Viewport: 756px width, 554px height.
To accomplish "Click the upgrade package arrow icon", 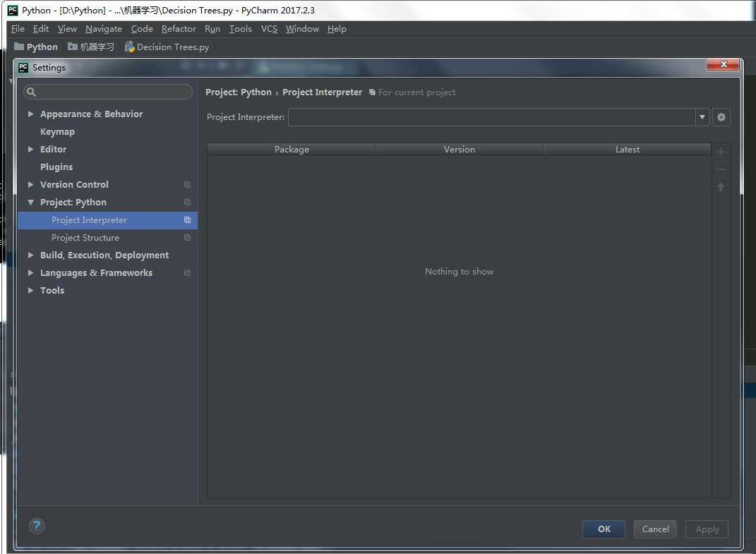I will click(x=720, y=187).
